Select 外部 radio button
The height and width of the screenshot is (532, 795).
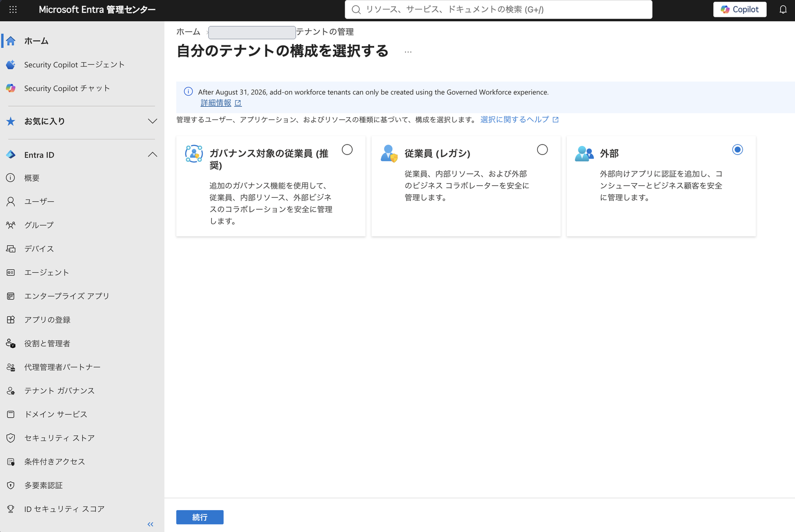(x=738, y=150)
